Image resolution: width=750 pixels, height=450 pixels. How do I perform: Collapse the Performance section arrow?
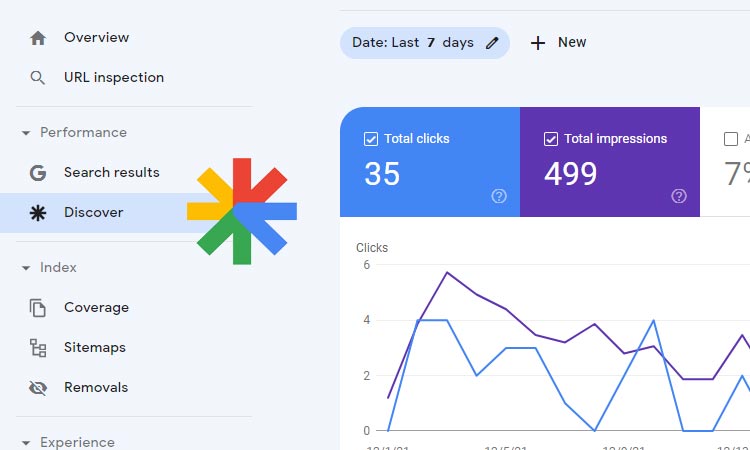click(26, 133)
